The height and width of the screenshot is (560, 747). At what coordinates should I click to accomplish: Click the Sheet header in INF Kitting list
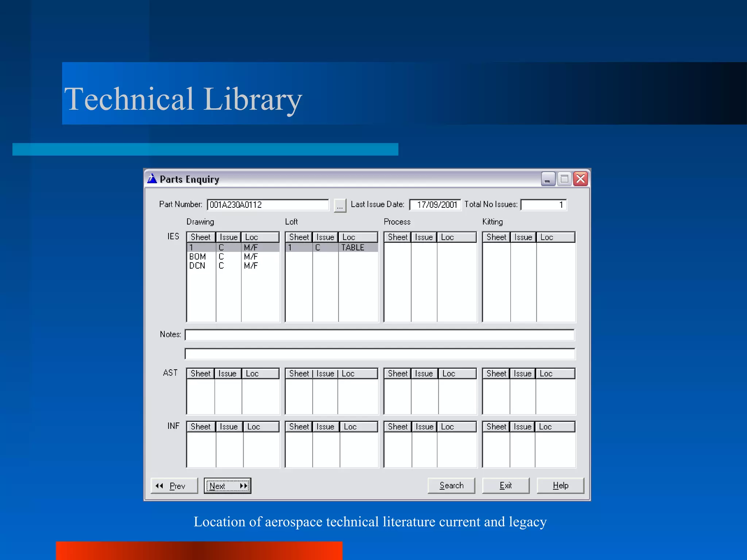coord(496,427)
